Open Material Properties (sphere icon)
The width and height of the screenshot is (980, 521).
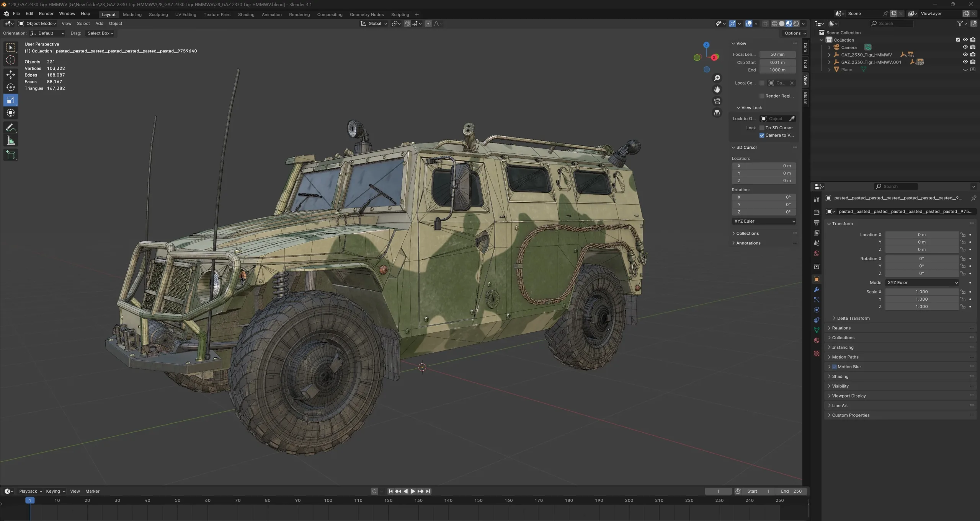(x=816, y=340)
